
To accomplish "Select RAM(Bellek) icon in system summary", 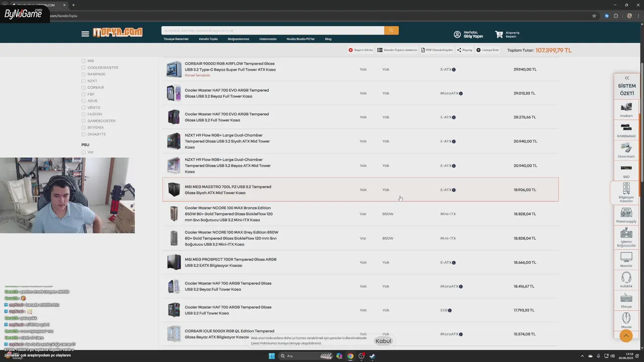I will coord(626,127).
